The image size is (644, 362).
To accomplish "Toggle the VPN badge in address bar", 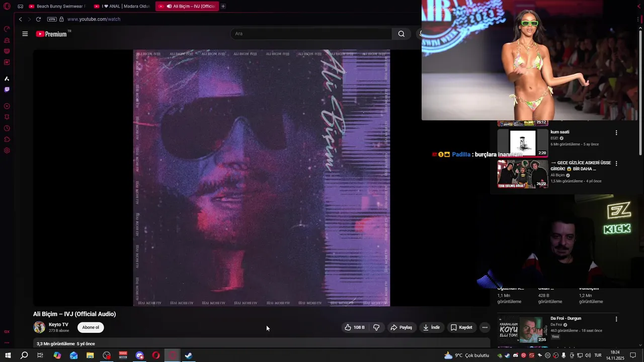I will (52, 19).
